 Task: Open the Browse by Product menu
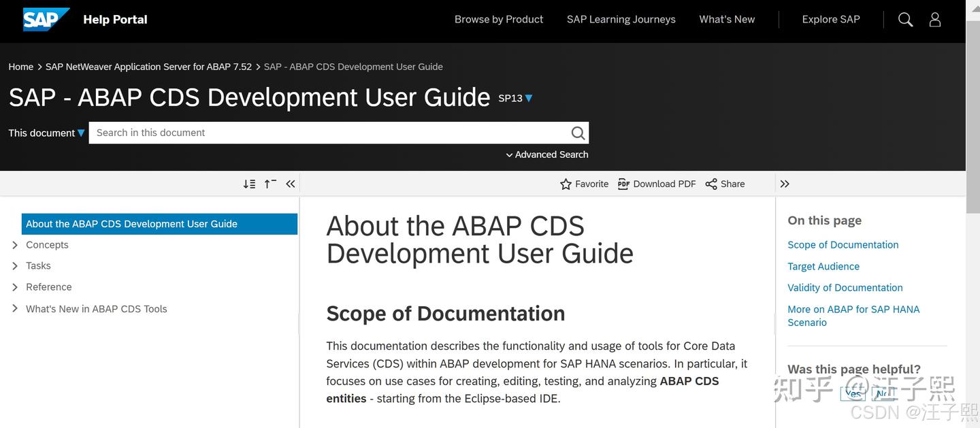pos(498,19)
